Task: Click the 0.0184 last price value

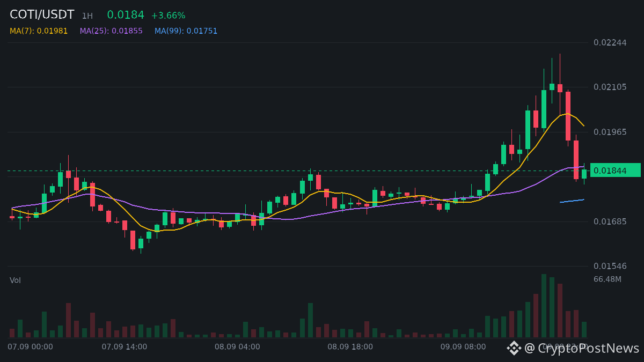Action: click(x=126, y=15)
